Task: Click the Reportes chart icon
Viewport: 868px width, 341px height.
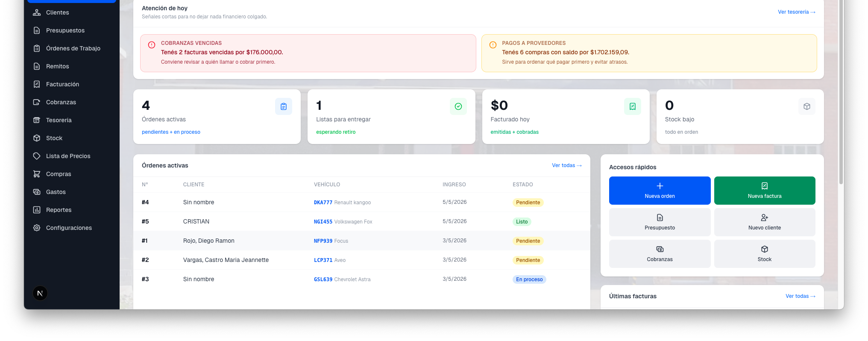Action: [x=37, y=210]
